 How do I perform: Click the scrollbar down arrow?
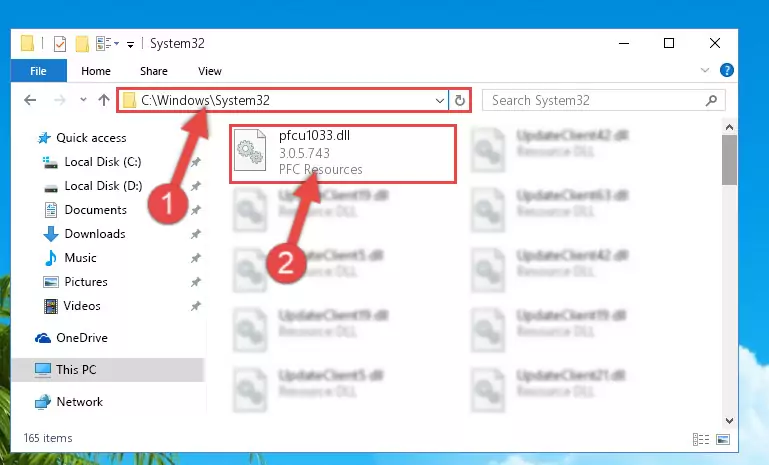(x=729, y=421)
